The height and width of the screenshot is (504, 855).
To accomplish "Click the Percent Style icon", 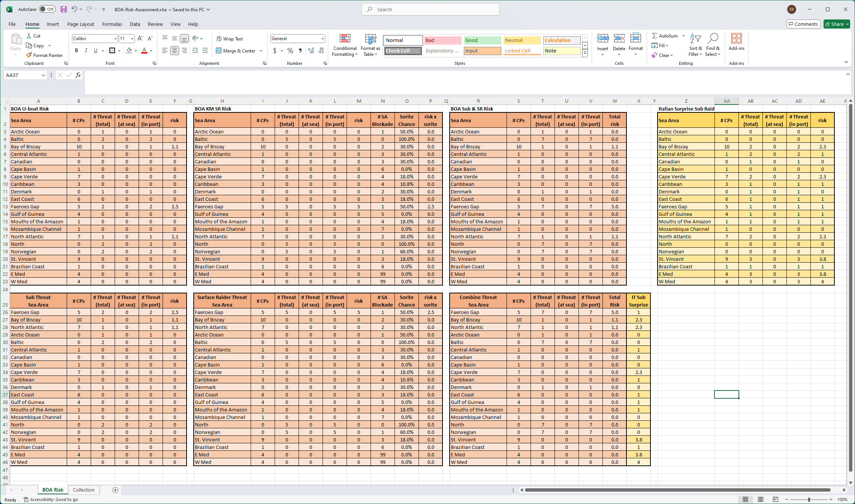I will [x=290, y=51].
